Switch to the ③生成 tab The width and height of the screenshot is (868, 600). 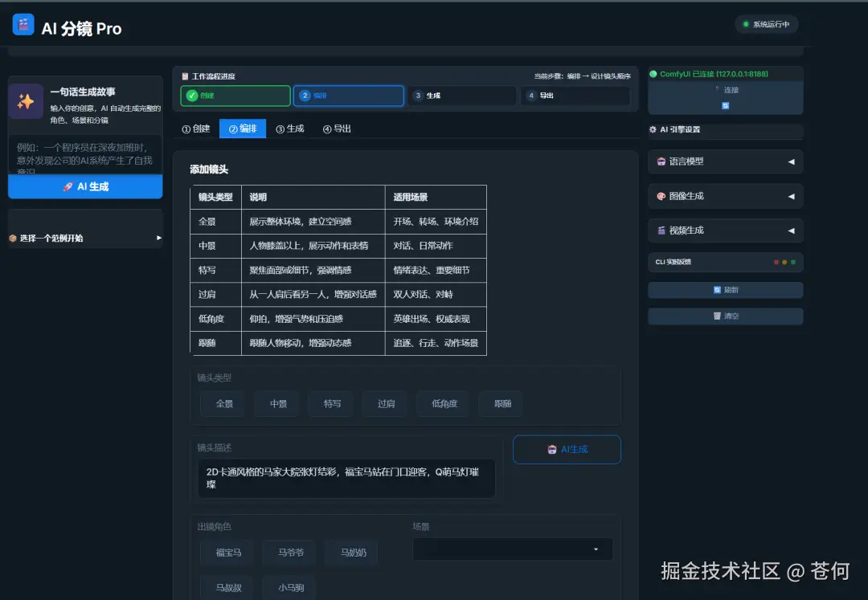[290, 128]
